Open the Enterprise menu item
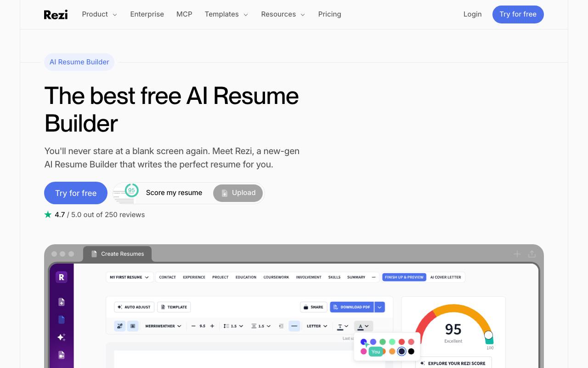Viewport: 588px width, 368px height. coord(147,14)
